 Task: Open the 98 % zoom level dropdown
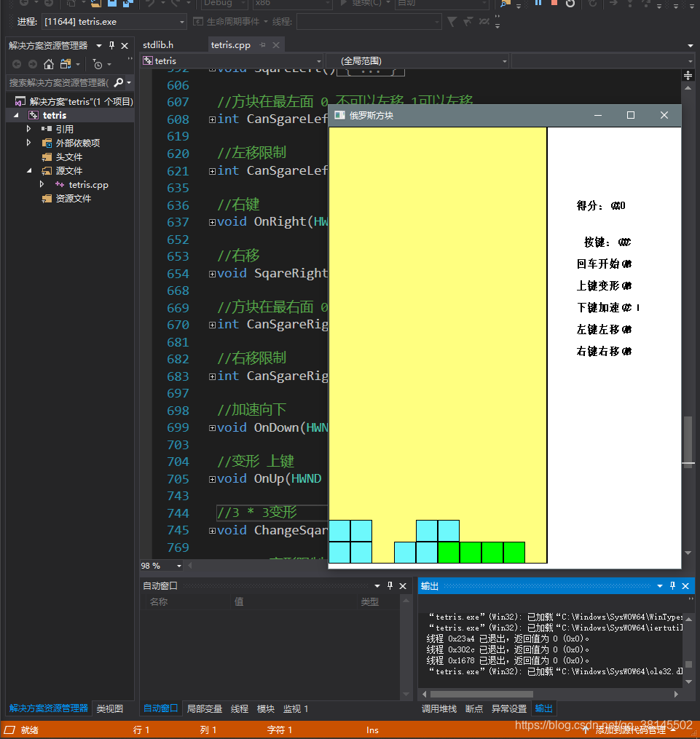coord(179,566)
